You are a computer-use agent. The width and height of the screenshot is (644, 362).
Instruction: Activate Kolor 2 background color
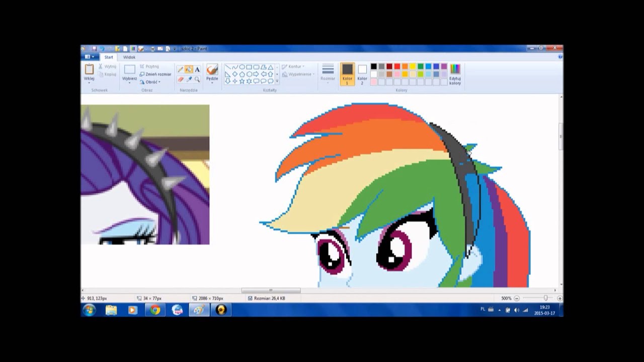[362, 74]
